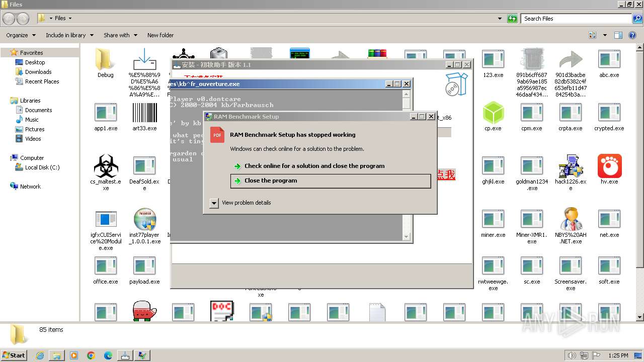Select the net.exe file icon

coord(609,219)
